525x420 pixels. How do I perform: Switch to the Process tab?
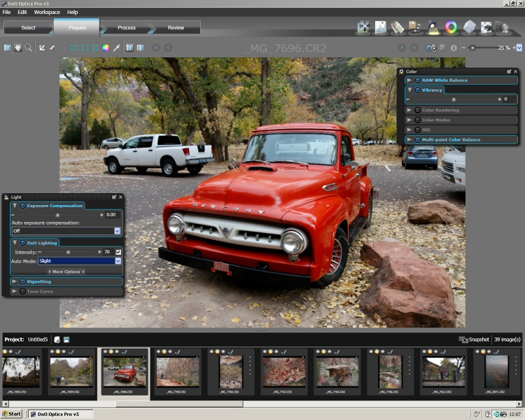coord(127,27)
